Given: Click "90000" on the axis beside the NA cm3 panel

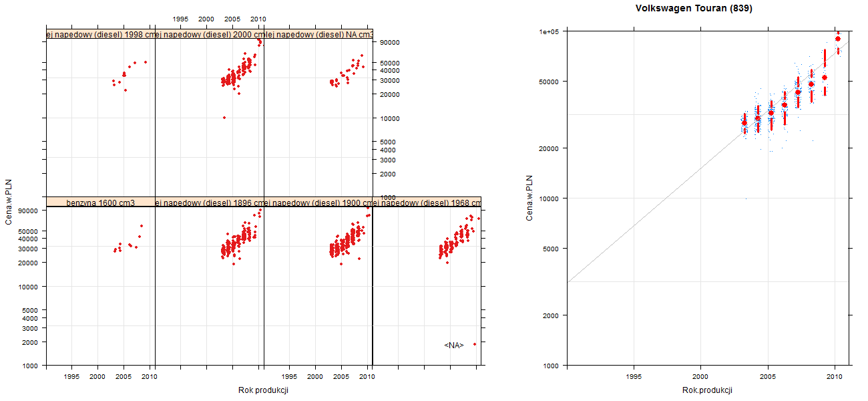Looking at the screenshot, I should (389, 43).
